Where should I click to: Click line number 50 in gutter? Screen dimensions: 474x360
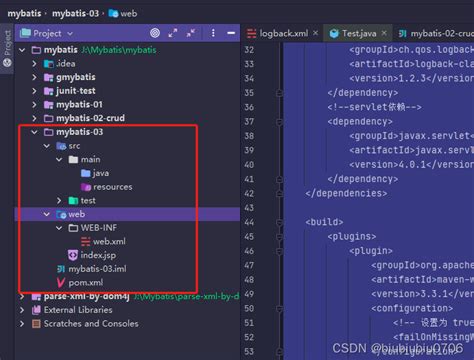coord(249,308)
